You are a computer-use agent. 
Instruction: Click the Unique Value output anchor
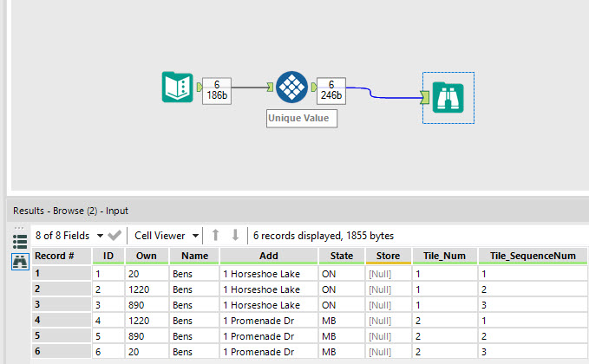[314, 86]
